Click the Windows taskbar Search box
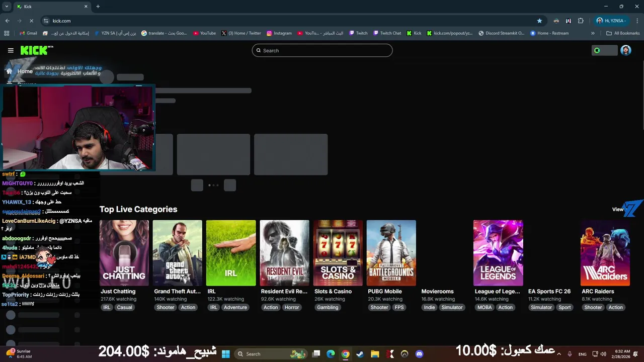This screenshot has width=644, height=362. point(271,354)
